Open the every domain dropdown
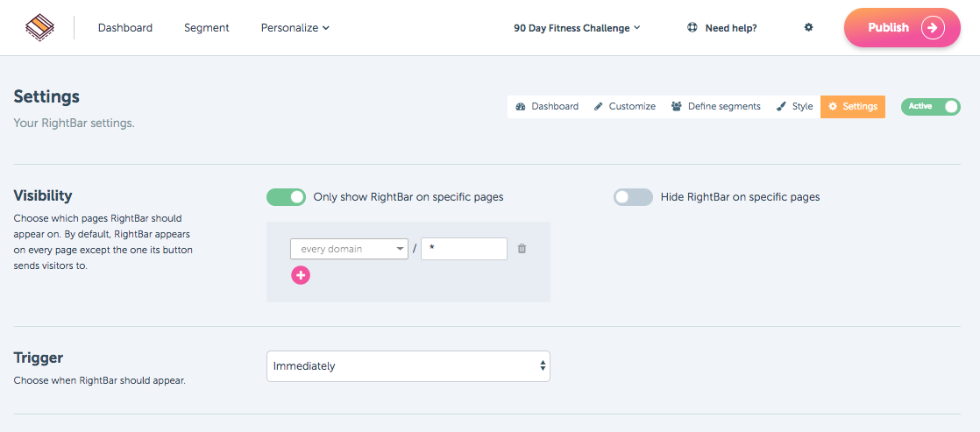The height and width of the screenshot is (432, 980). (x=350, y=249)
